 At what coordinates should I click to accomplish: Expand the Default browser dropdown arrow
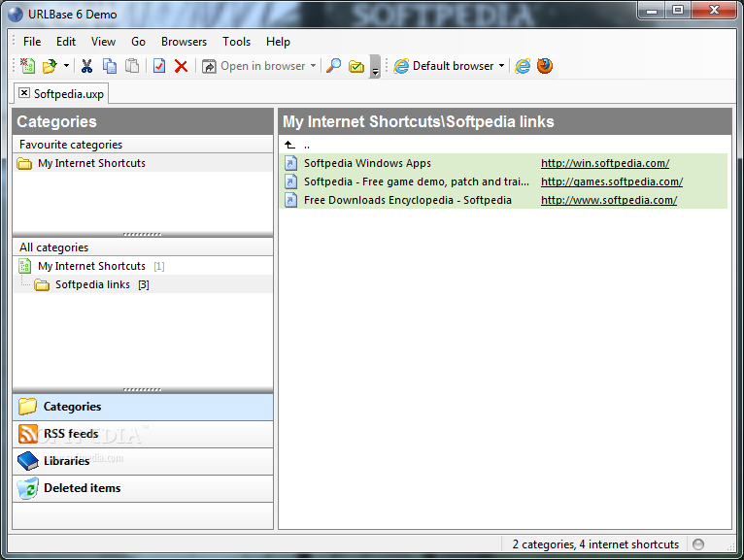[501, 66]
